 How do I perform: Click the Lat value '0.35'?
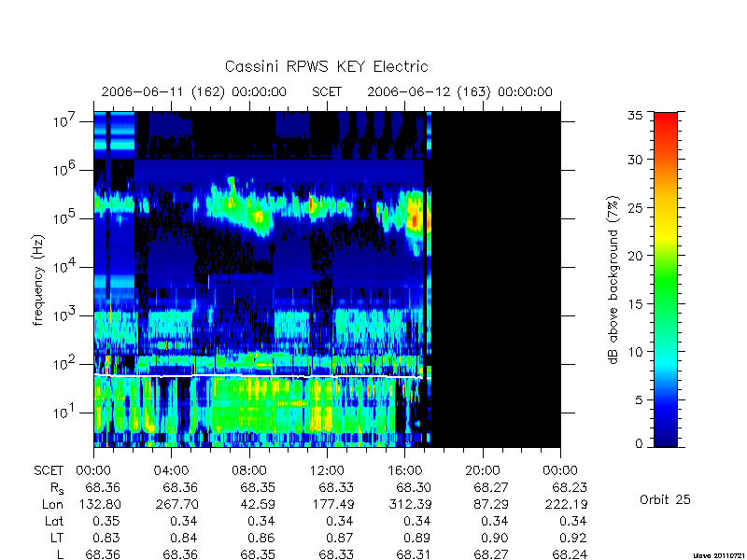tap(106, 521)
